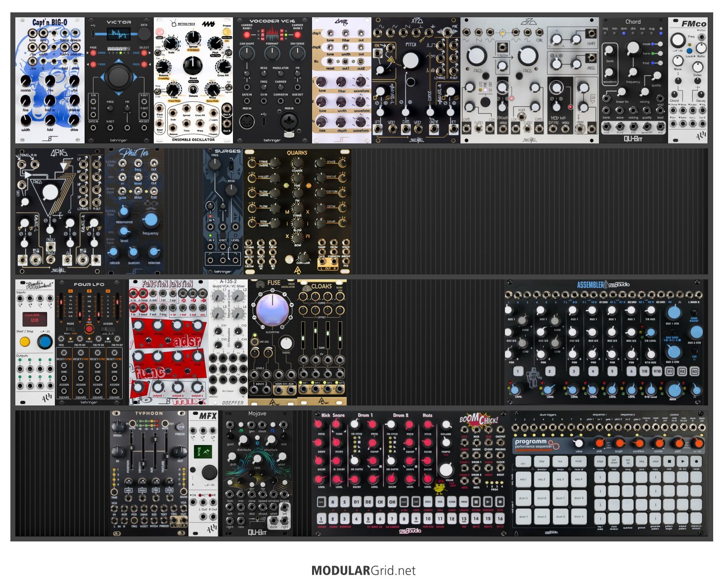The image size is (728, 581).
Task: Click the Volume knob on Boom Chick
Action: pyautogui.click(x=446, y=424)
